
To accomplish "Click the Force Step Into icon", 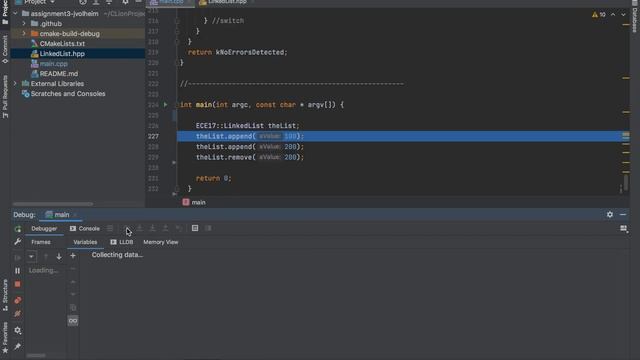I will 152,228.
